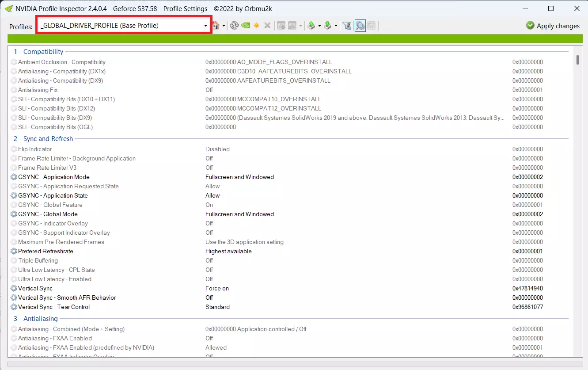This screenshot has height=370, width=588.
Task: Select the Ultra Low Latency - Enabled setting name
Action: click(x=55, y=279)
